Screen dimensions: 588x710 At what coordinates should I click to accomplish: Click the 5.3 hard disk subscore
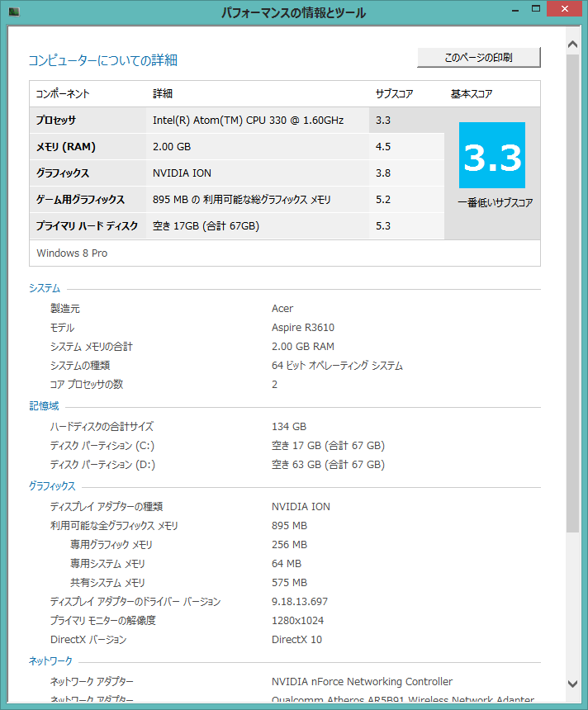pyautogui.click(x=383, y=226)
